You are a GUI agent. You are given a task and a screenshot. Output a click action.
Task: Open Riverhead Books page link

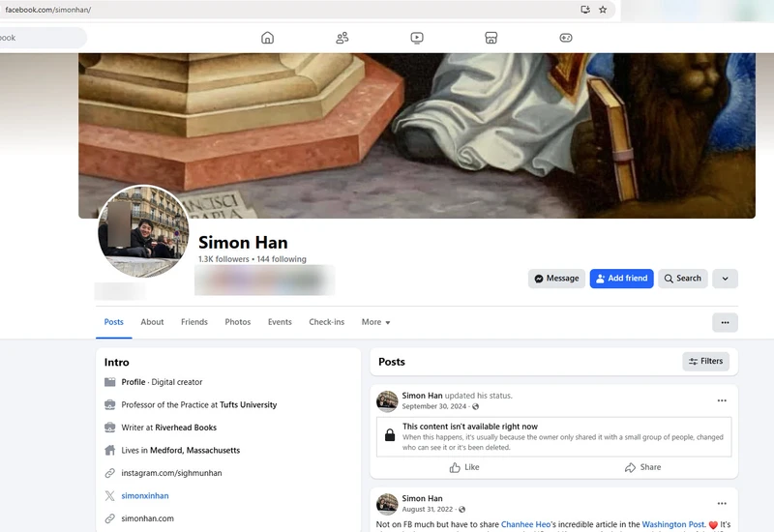[186, 428]
